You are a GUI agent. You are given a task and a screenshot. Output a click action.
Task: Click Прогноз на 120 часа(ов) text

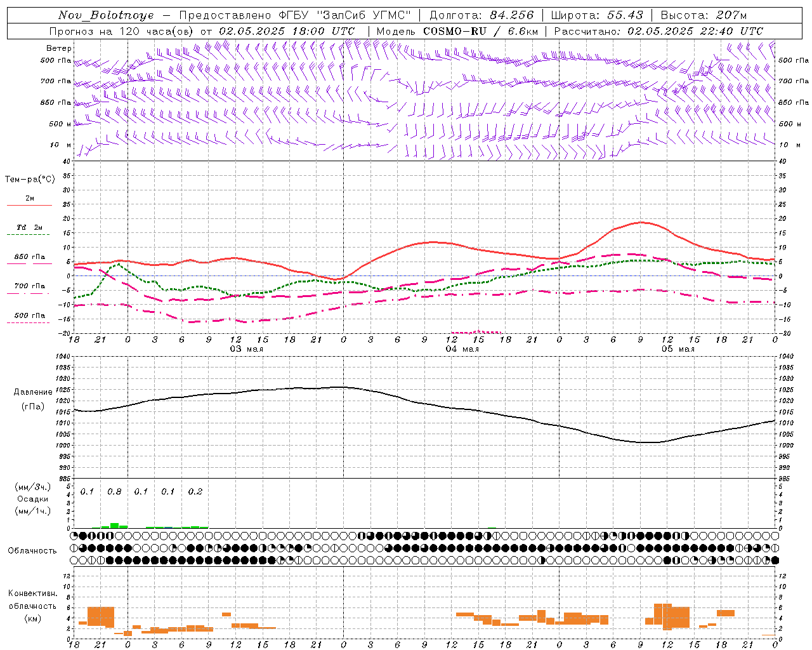click(x=122, y=31)
